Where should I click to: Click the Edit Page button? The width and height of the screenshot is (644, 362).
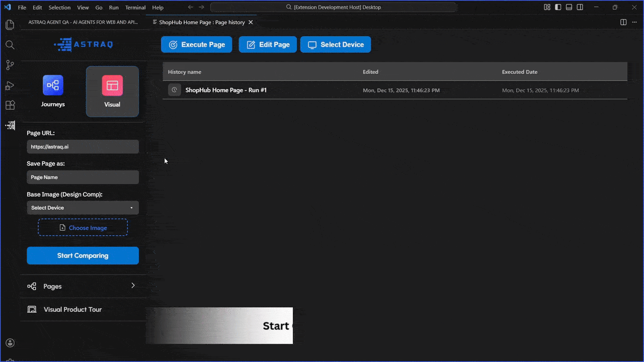(268, 44)
